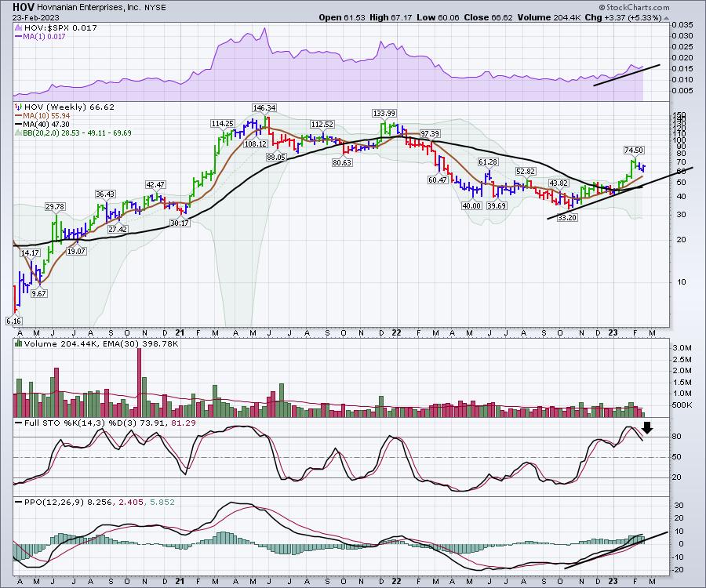Click the 22 year marker under price chart
The height and width of the screenshot is (588, 706).
tap(396, 331)
